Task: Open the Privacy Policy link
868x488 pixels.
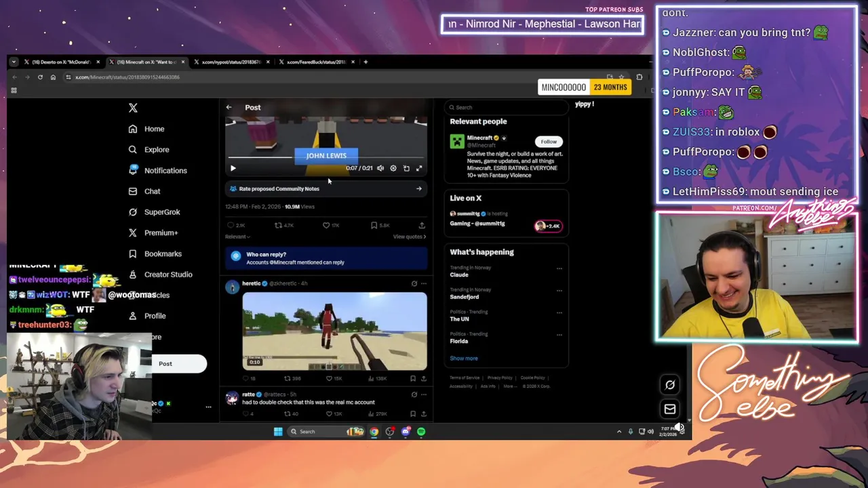Action: click(500, 378)
